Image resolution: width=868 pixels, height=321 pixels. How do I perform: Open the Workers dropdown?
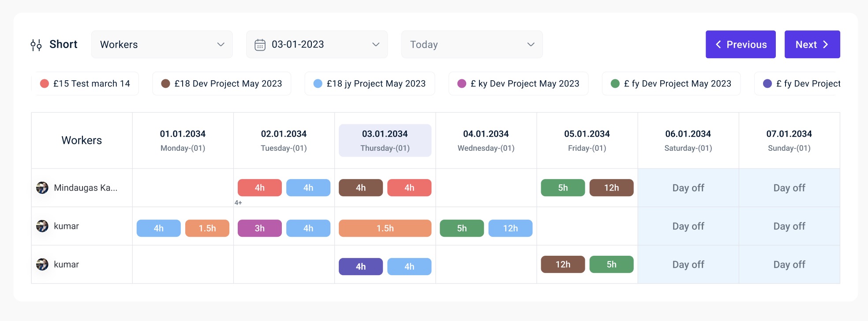coord(162,45)
